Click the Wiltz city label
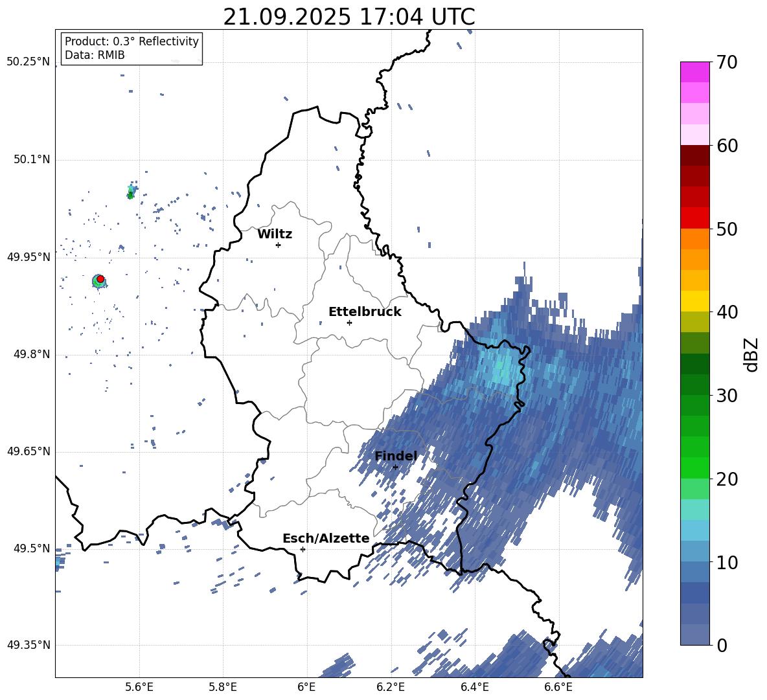This screenshot has width=767, height=700. click(275, 234)
